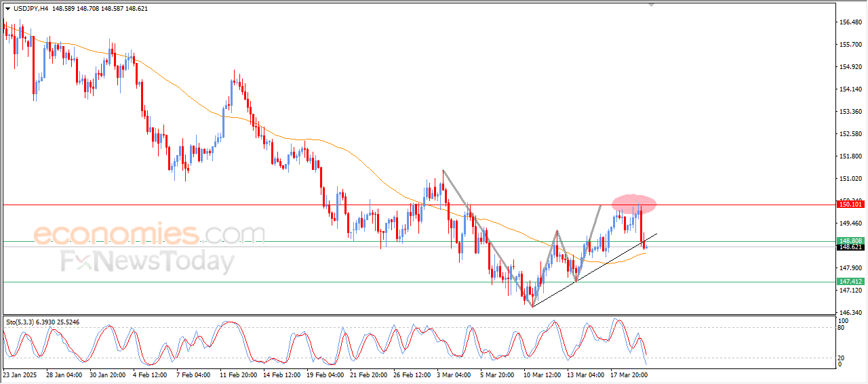Click the 14 Feb 12:00 time label

281,374
